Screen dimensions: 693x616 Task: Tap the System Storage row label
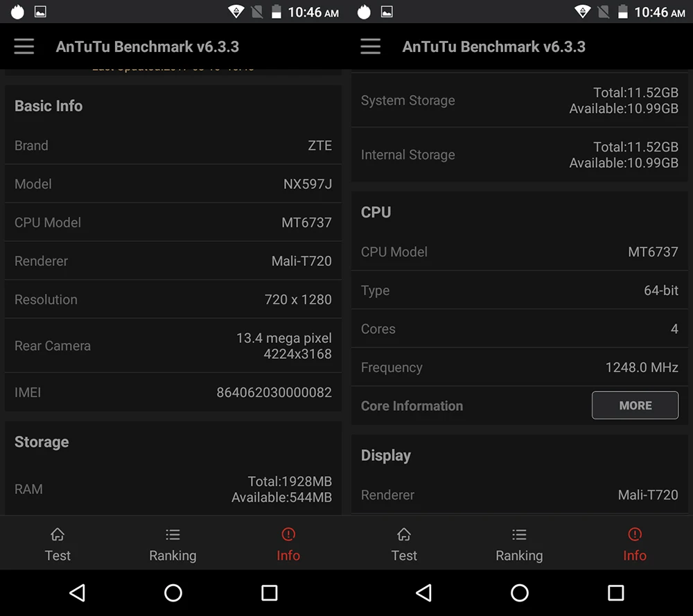point(408,100)
